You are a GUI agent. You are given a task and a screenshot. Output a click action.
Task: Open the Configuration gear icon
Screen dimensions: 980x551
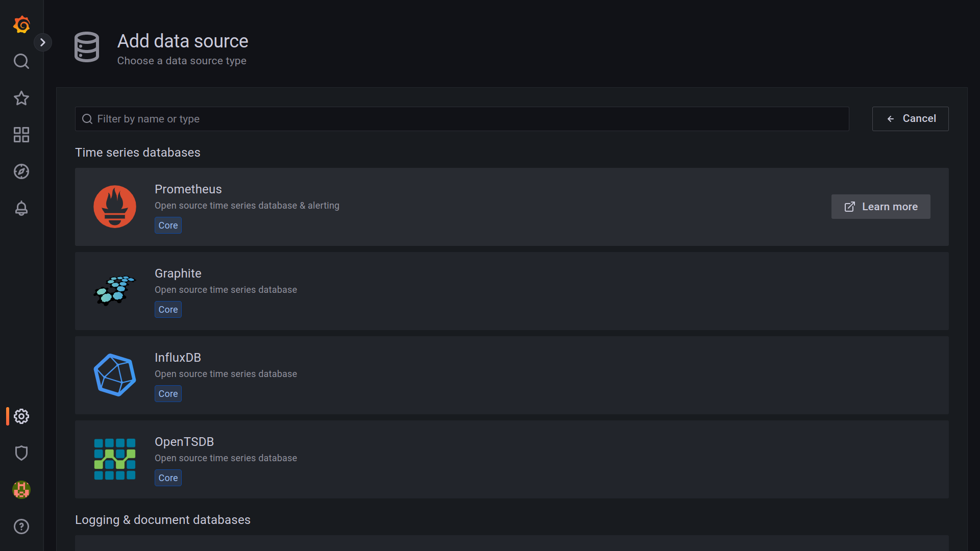pos(21,416)
